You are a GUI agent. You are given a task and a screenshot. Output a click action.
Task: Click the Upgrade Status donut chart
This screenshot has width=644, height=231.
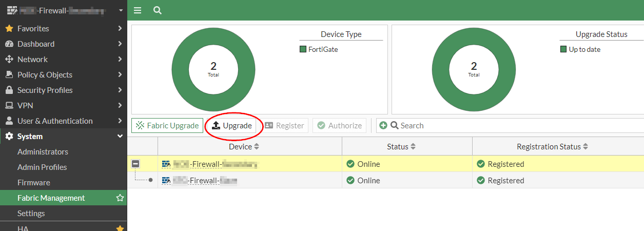pos(474,70)
